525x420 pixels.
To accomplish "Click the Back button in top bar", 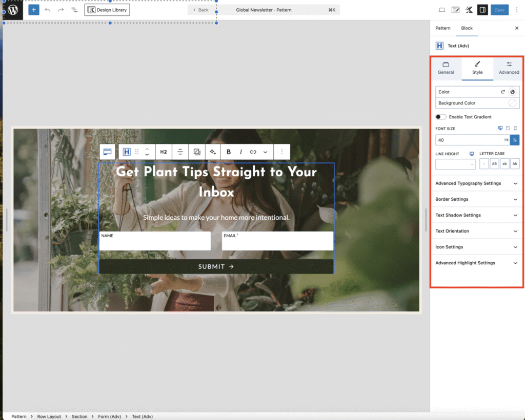I will click(201, 10).
